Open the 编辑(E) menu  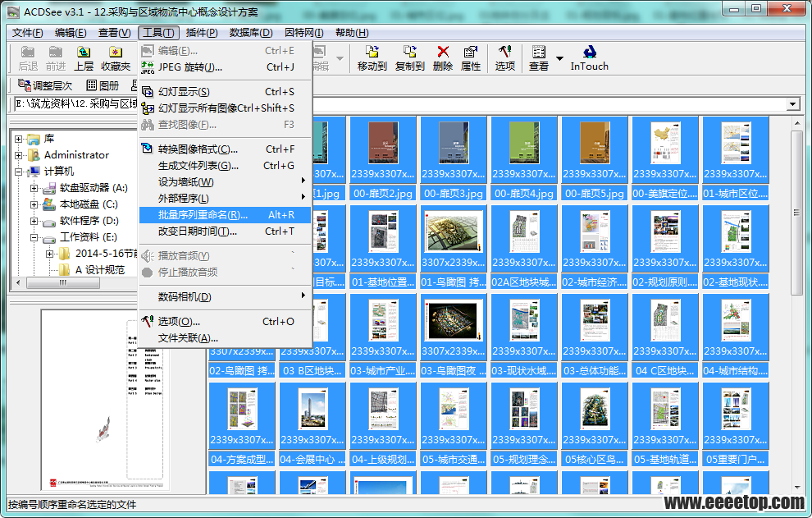(71, 33)
